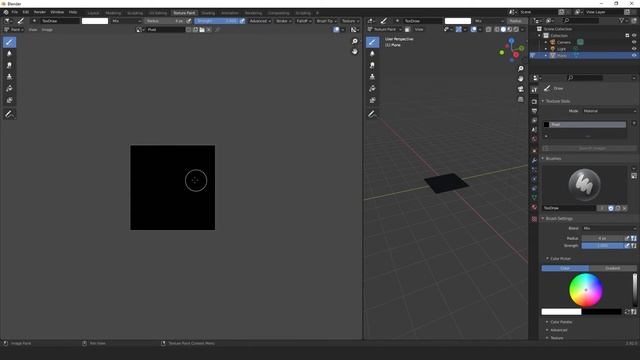
Task: Open the Mode Material dropdown in Texture Slots
Action: click(609, 111)
